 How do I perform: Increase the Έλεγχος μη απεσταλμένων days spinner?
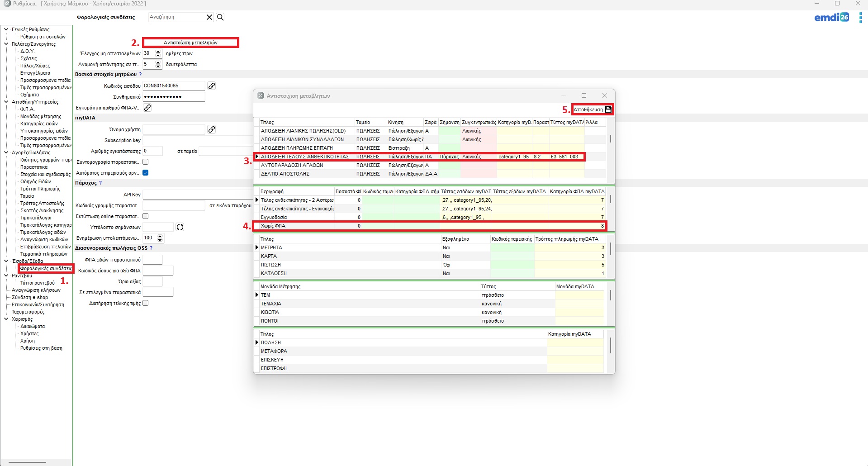click(158, 52)
